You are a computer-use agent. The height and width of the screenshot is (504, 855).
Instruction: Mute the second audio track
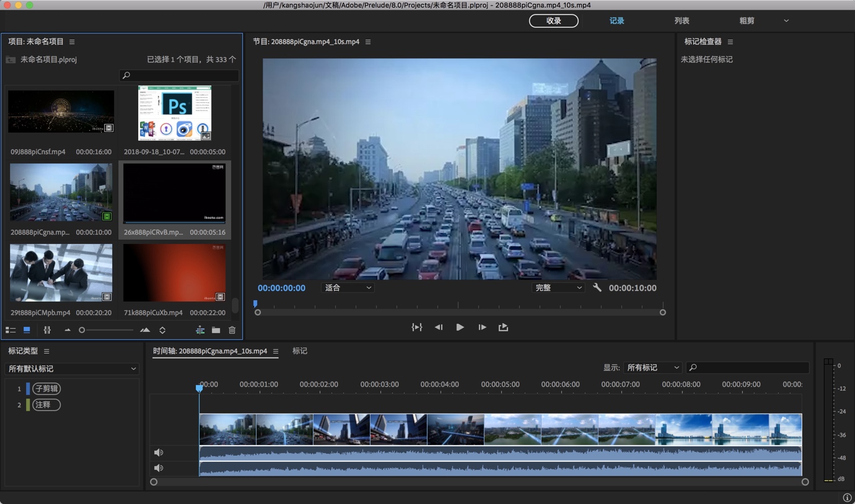click(159, 468)
